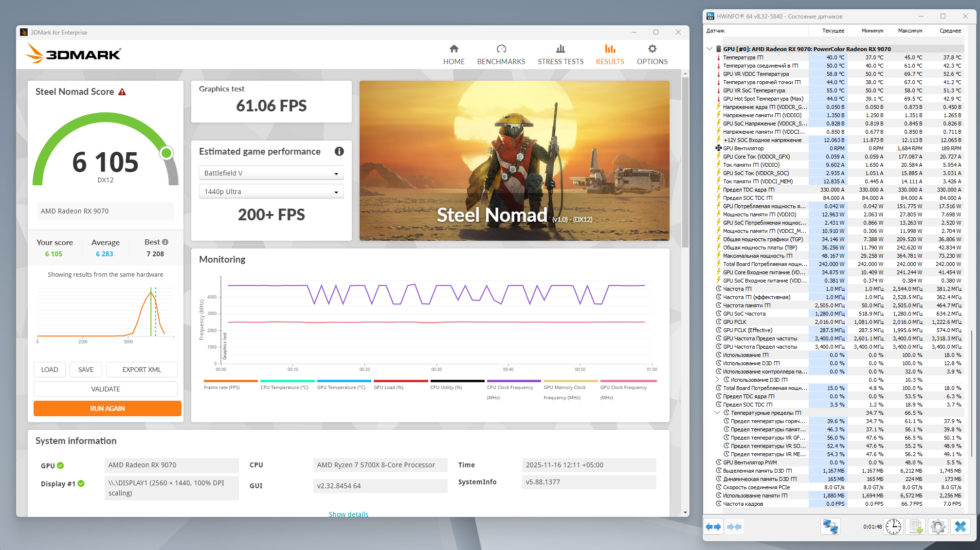Open the STRESS TESTS tab

(x=561, y=54)
